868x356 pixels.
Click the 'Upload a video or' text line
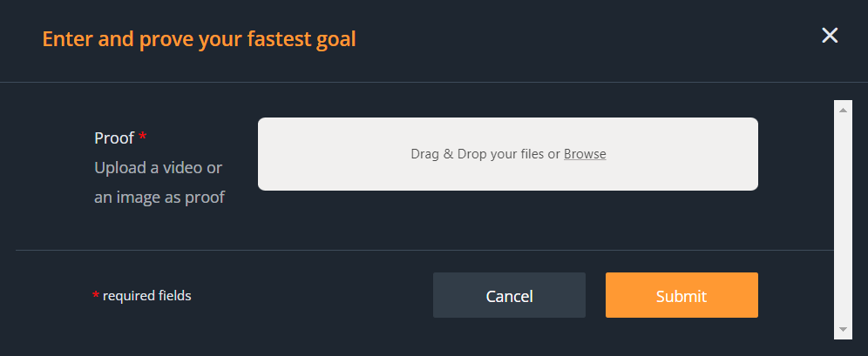click(x=159, y=167)
